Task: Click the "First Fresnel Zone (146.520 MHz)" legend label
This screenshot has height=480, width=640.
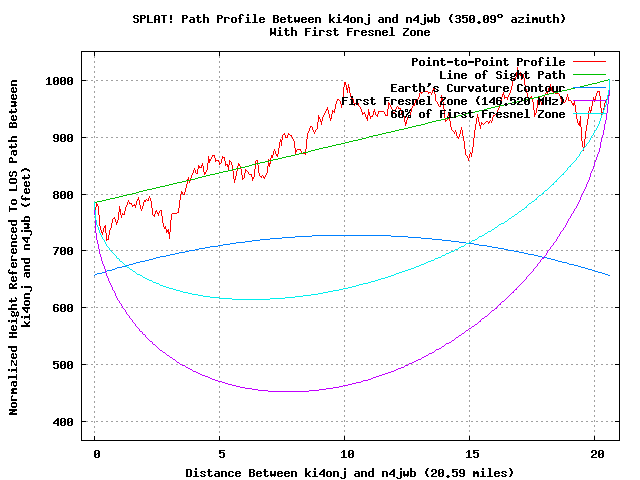Action: click(453, 101)
